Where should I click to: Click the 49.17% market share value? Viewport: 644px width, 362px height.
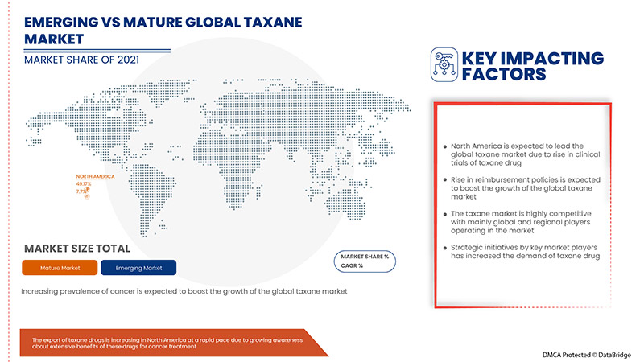(84, 183)
